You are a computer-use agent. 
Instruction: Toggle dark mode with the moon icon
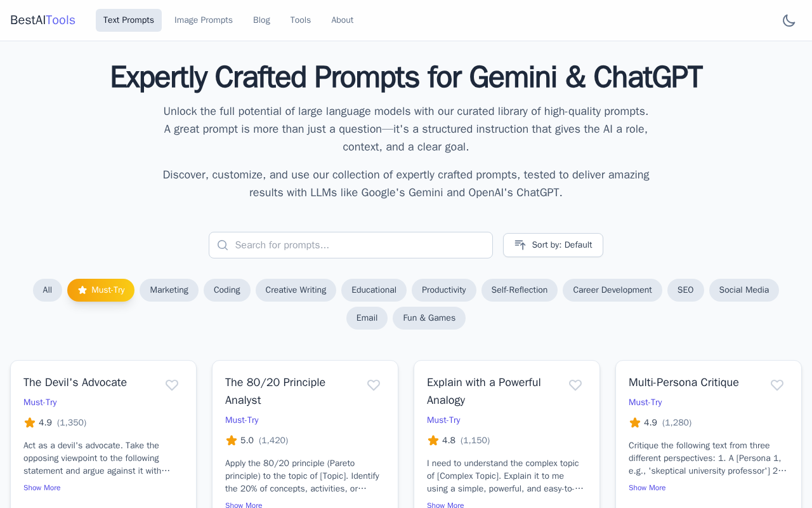pos(789,20)
